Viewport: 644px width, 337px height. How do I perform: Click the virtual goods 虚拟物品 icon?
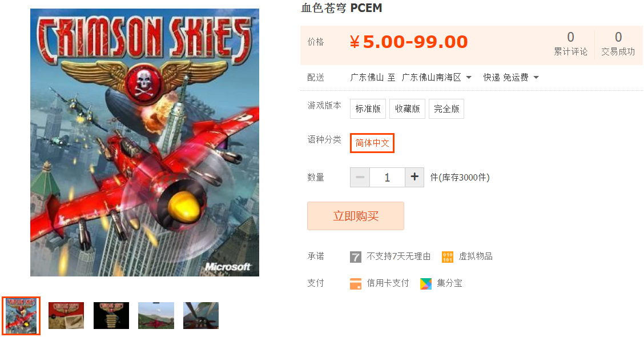[447, 257]
